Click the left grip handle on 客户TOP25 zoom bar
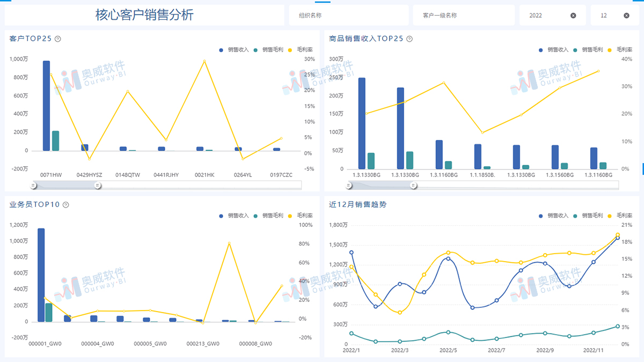Image resolution: width=644 pixels, height=362 pixels. (33, 185)
